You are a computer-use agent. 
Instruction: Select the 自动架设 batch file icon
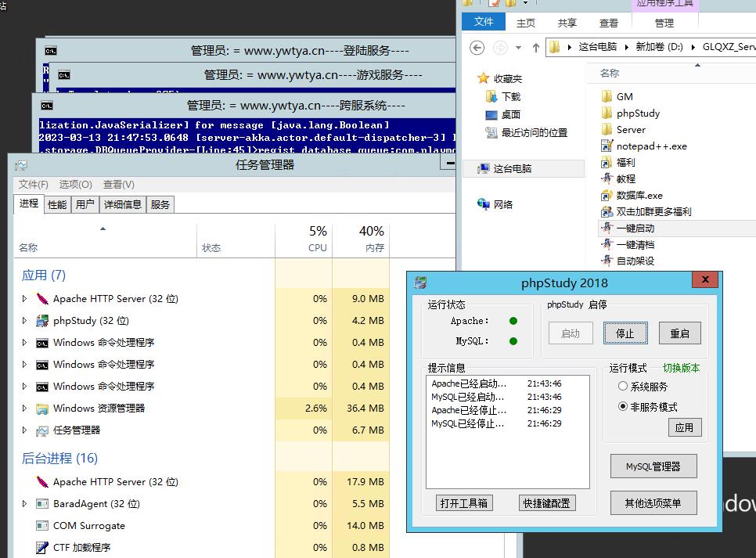point(607,261)
